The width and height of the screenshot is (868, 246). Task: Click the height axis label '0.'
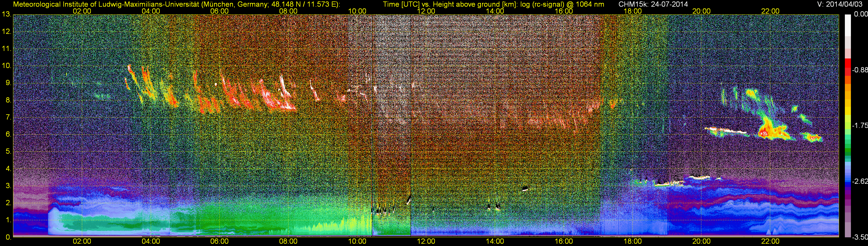[x=8, y=237]
